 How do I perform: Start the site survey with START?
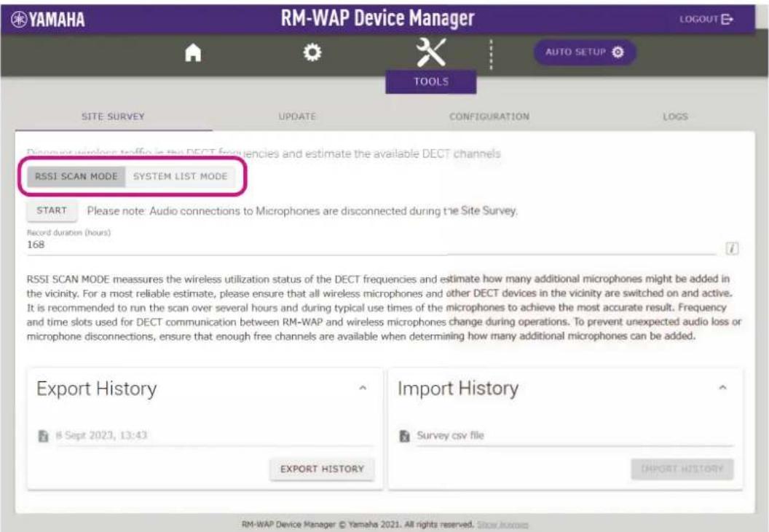[52, 210]
